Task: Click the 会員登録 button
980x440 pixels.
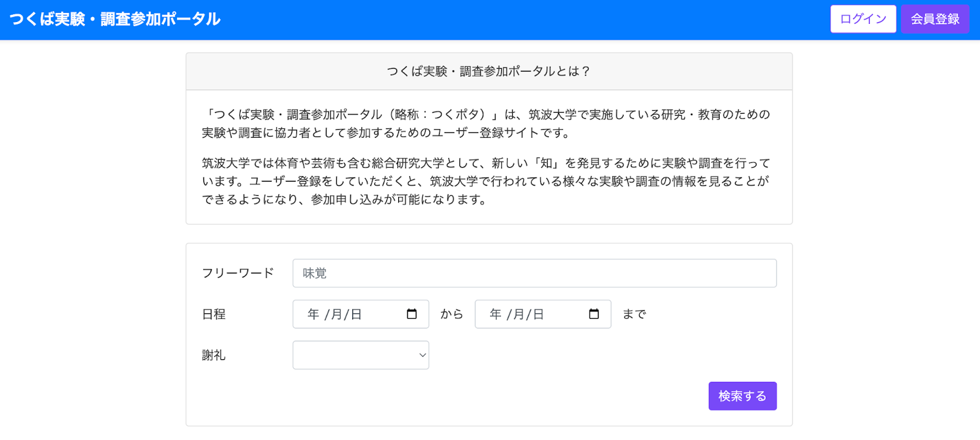Action: point(935,19)
